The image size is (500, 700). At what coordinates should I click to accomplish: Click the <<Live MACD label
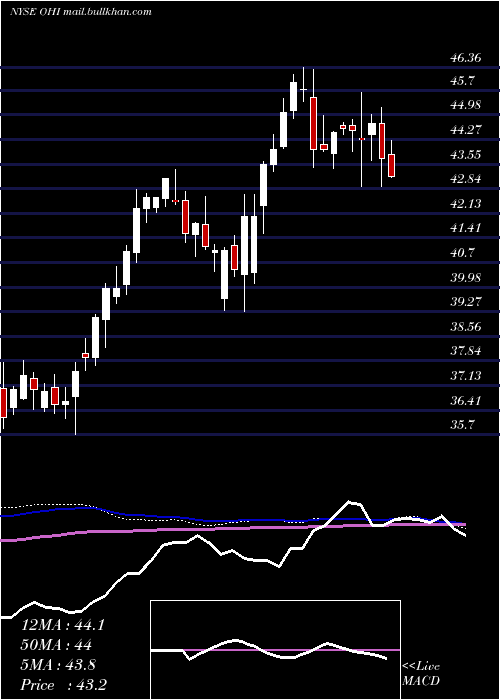[421, 674]
